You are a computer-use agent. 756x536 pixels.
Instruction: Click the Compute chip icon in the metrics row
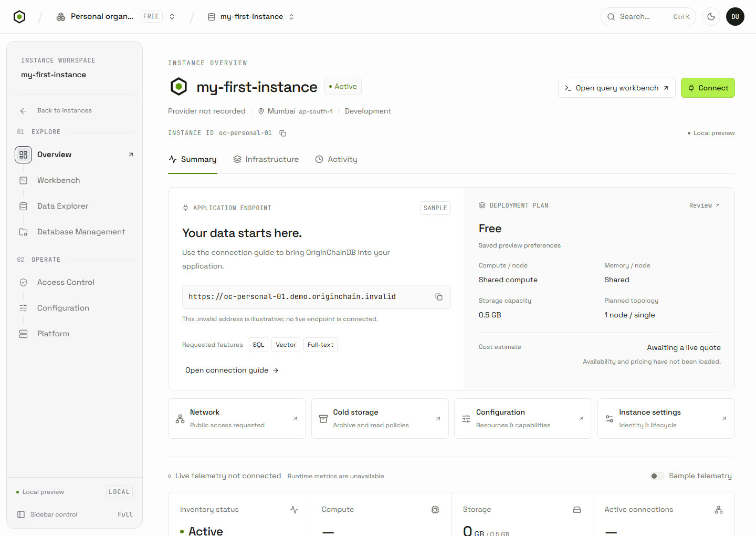click(x=435, y=510)
